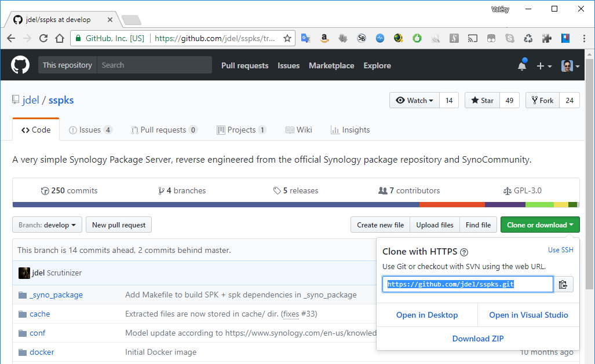Switch to the Issues tab
Viewport: 595px width, 364px height.
click(x=90, y=130)
